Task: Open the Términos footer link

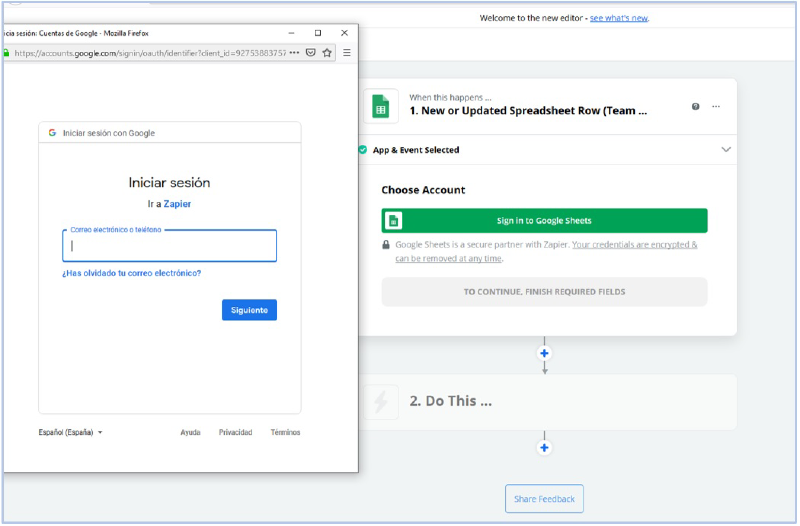Action: pos(285,433)
